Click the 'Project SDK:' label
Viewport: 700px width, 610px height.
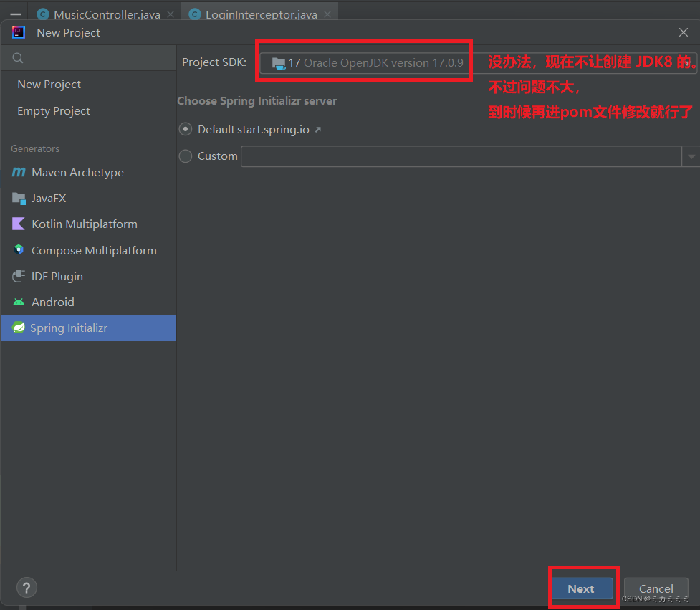point(214,62)
